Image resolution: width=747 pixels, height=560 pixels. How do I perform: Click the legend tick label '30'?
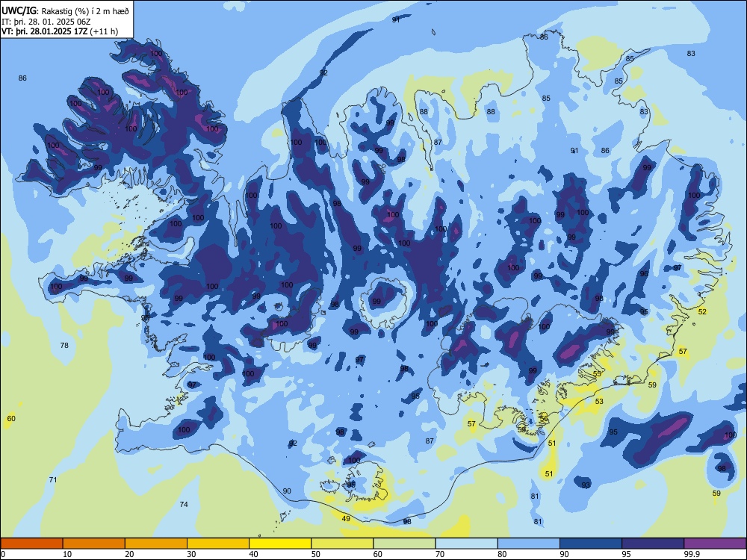click(191, 554)
